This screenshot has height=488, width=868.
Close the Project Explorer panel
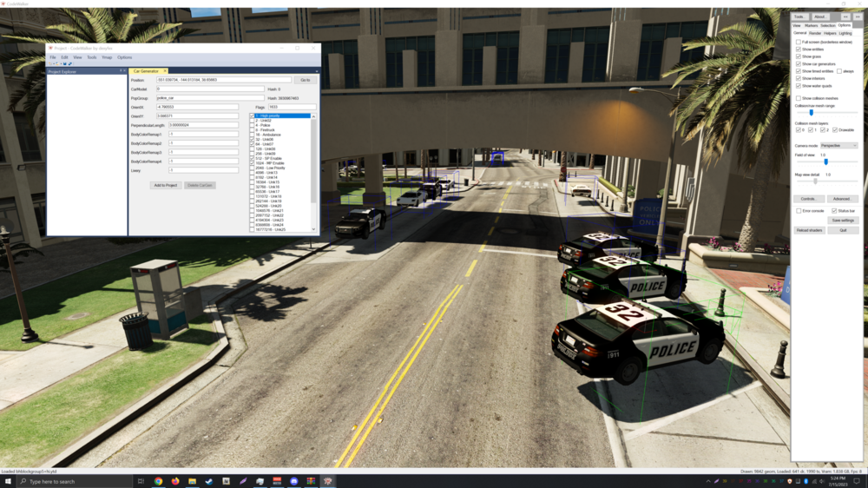(124, 71)
